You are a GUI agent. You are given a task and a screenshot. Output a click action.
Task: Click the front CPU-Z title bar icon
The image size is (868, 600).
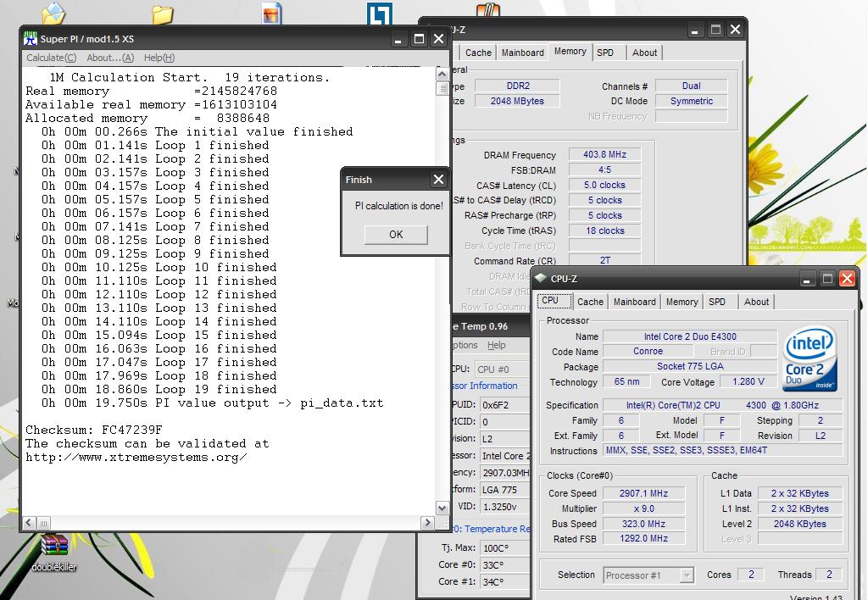541,279
